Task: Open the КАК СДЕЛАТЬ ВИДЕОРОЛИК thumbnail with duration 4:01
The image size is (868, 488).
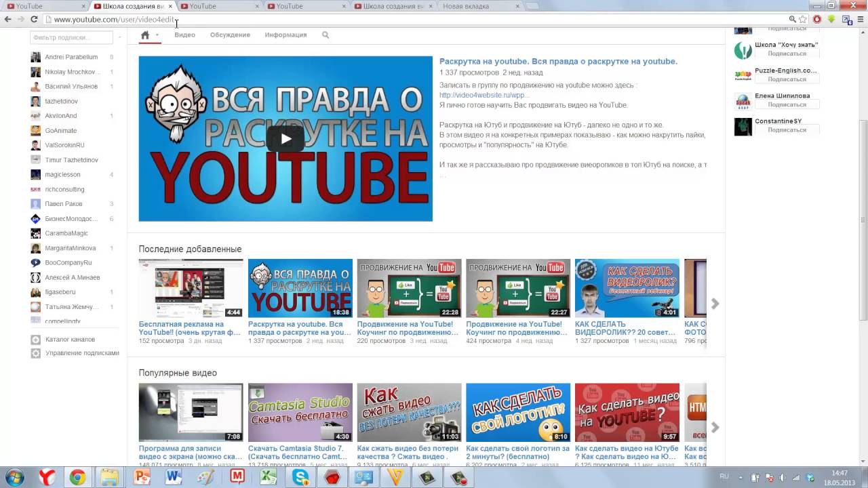Action: point(627,288)
